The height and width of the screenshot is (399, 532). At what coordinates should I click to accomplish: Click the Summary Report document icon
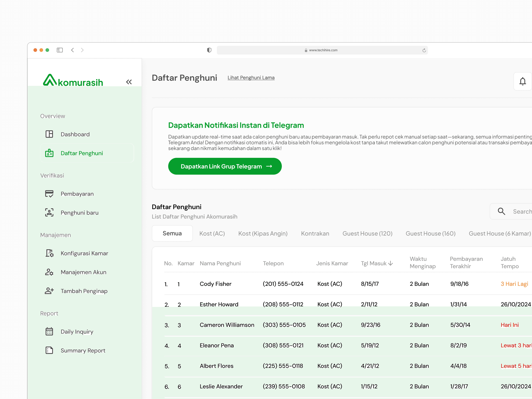coord(49,350)
